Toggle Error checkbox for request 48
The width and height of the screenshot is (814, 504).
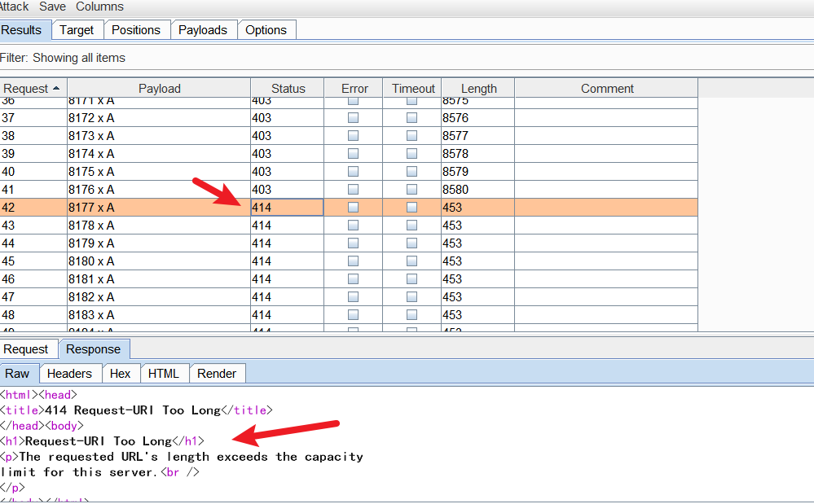[x=353, y=315]
